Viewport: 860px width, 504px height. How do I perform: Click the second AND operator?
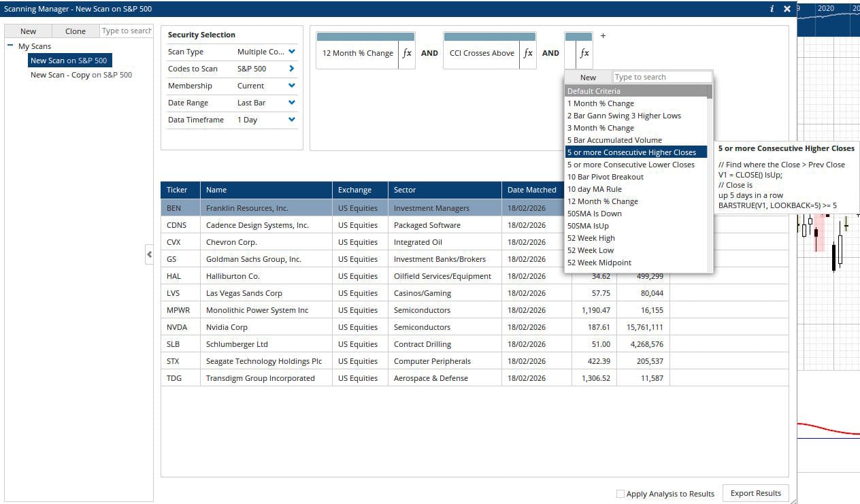coord(550,53)
